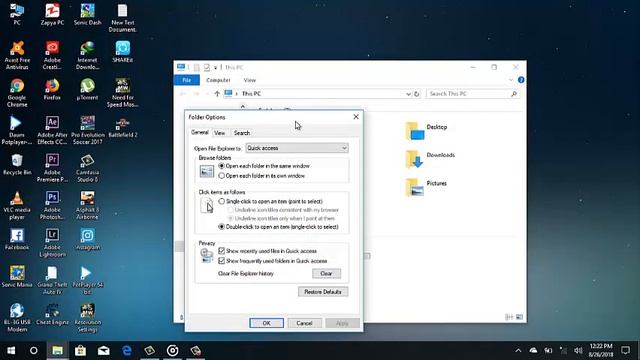Viewport: 640px width, 360px height.
Task: Open View ribbon tab in This PC
Action: (x=250, y=80)
